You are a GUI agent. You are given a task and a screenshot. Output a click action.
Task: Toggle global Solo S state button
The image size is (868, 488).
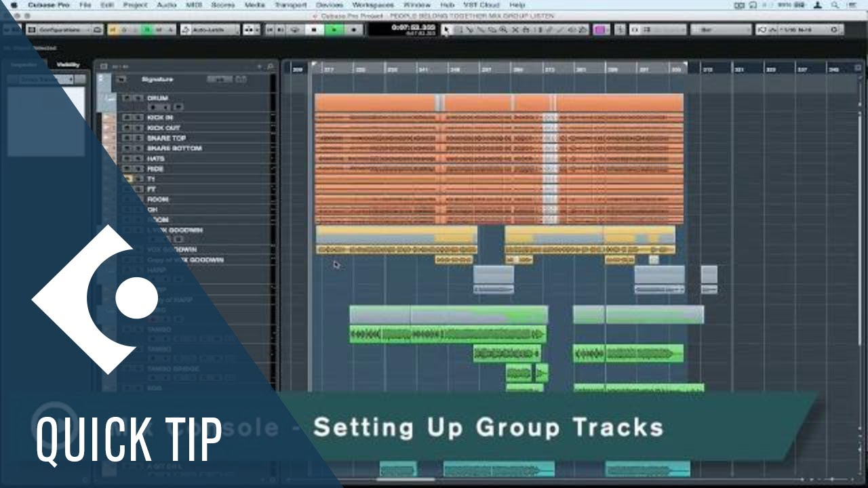[124, 30]
